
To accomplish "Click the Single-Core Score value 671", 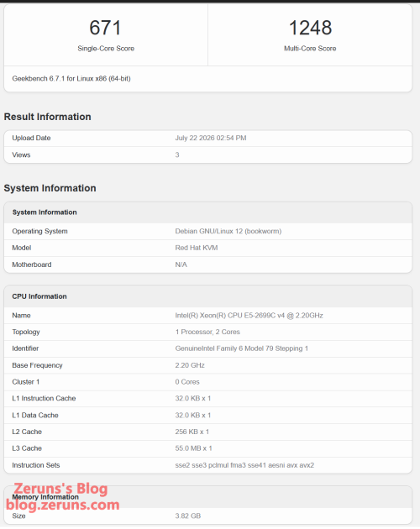I will click(x=105, y=28).
